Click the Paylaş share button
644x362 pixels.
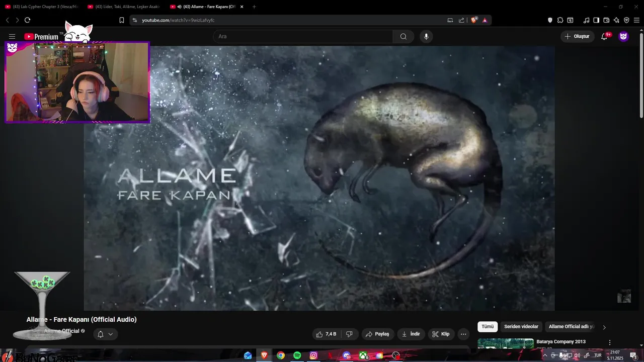pyautogui.click(x=378, y=334)
